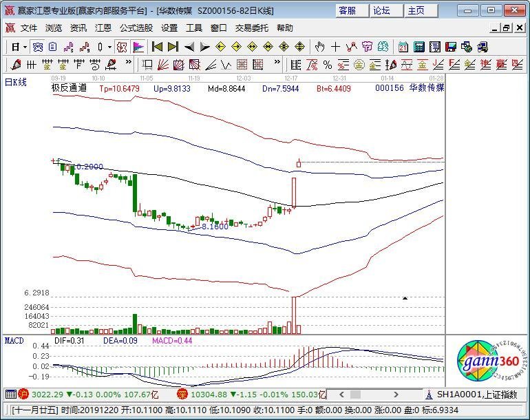Viewport: 530px width, 420px height.
Task: Click the 主页 button in title bar
Action: (x=421, y=11)
